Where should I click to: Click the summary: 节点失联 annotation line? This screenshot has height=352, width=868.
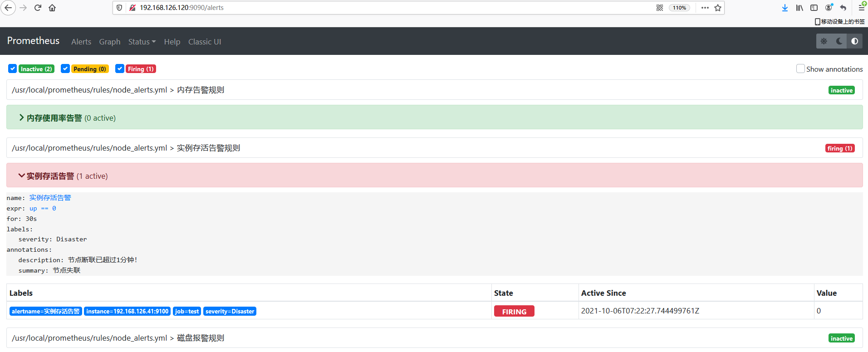pos(49,270)
